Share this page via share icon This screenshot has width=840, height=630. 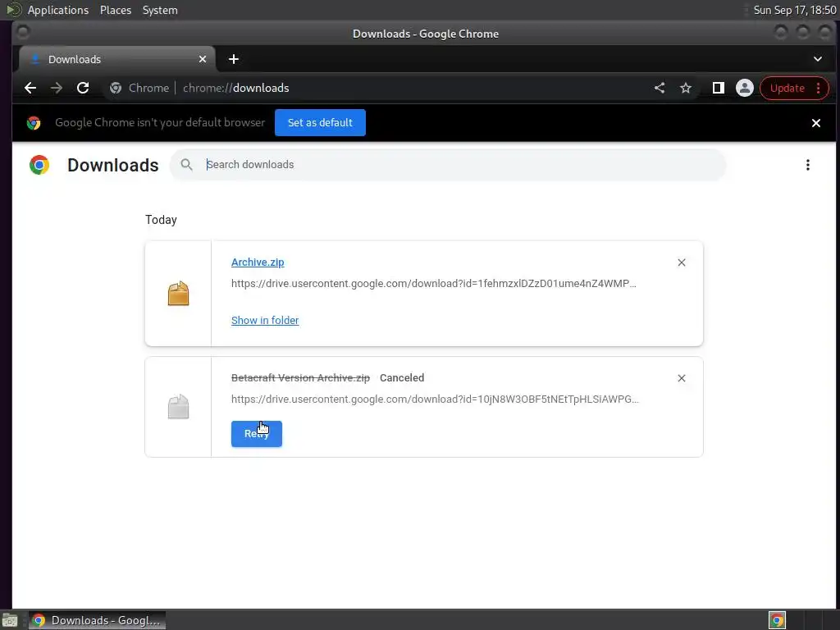coord(660,88)
